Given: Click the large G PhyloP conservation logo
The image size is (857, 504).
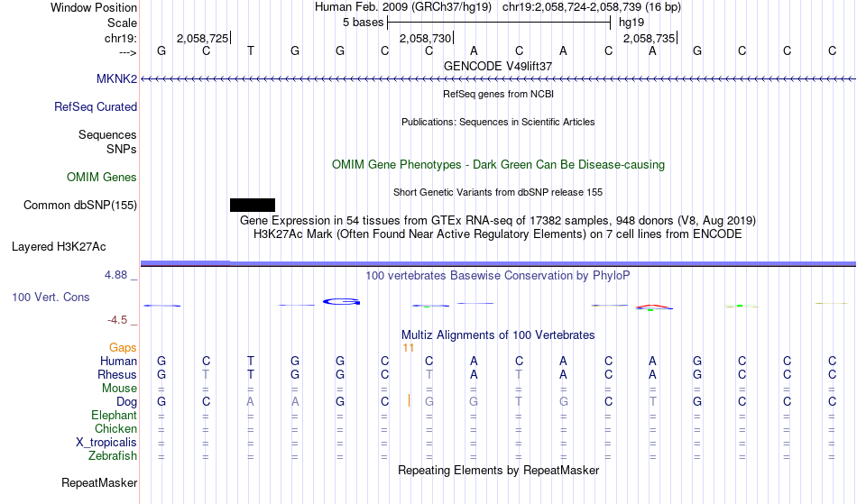Looking at the screenshot, I should click(x=342, y=301).
